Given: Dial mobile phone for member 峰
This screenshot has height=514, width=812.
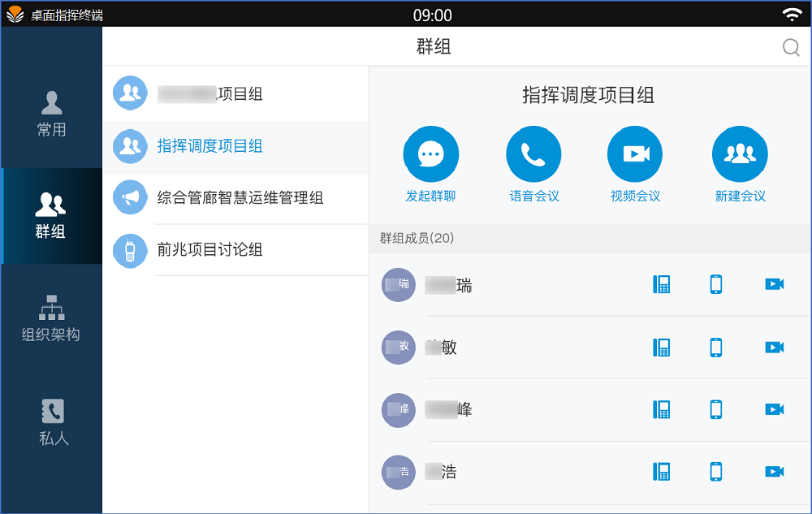Looking at the screenshot, I should click(715, 409).
